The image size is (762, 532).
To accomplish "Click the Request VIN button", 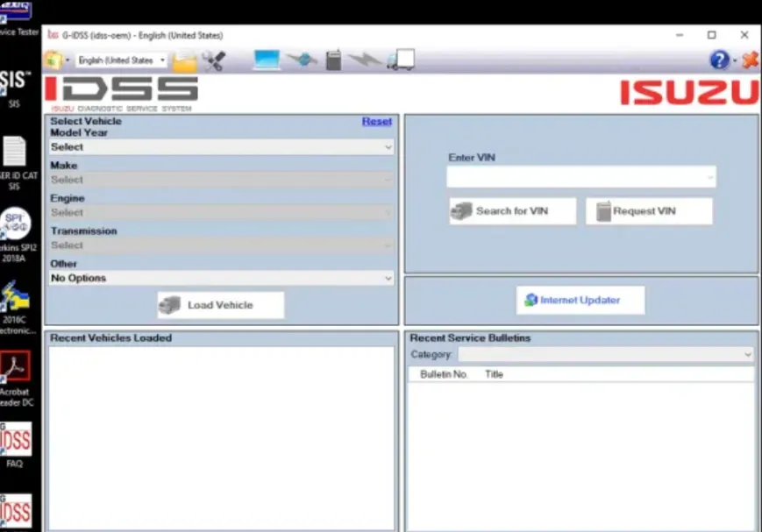I will [x=649, y=211].
